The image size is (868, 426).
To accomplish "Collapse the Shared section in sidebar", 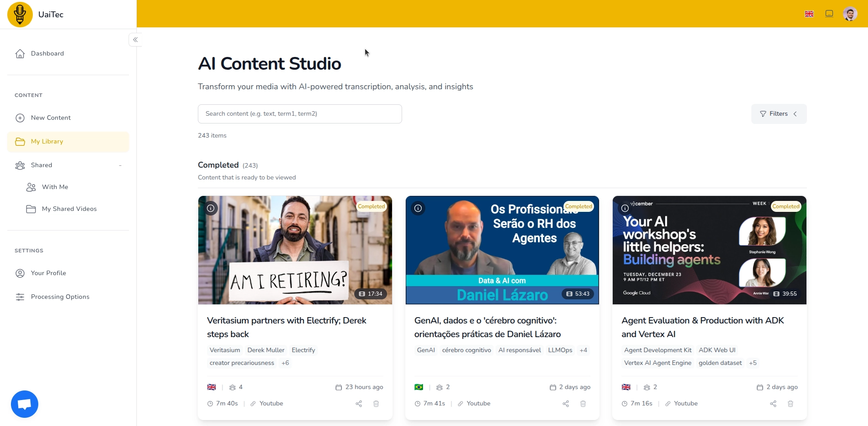I will coord(120,165).
